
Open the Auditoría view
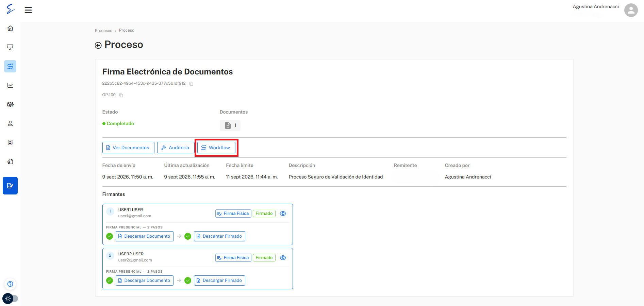(176, 148)
